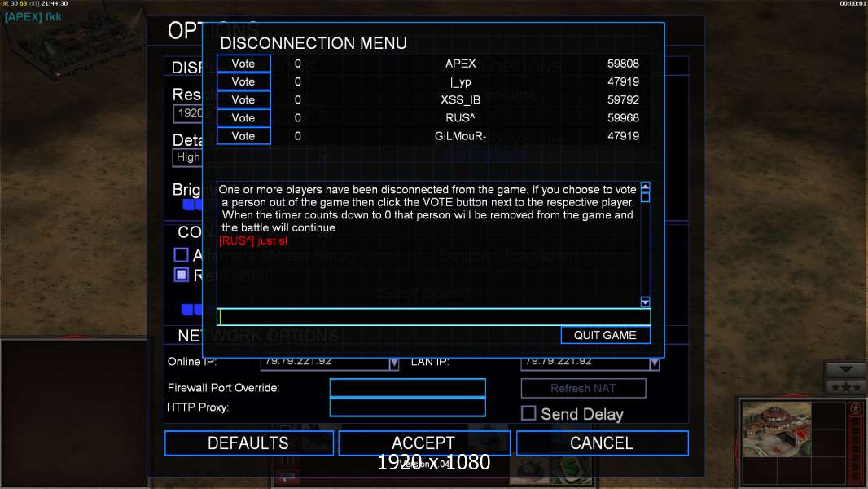This screenshot has width=868, height=489.
Task: Vote to remove player RUS^
Action: click(243, 118)
